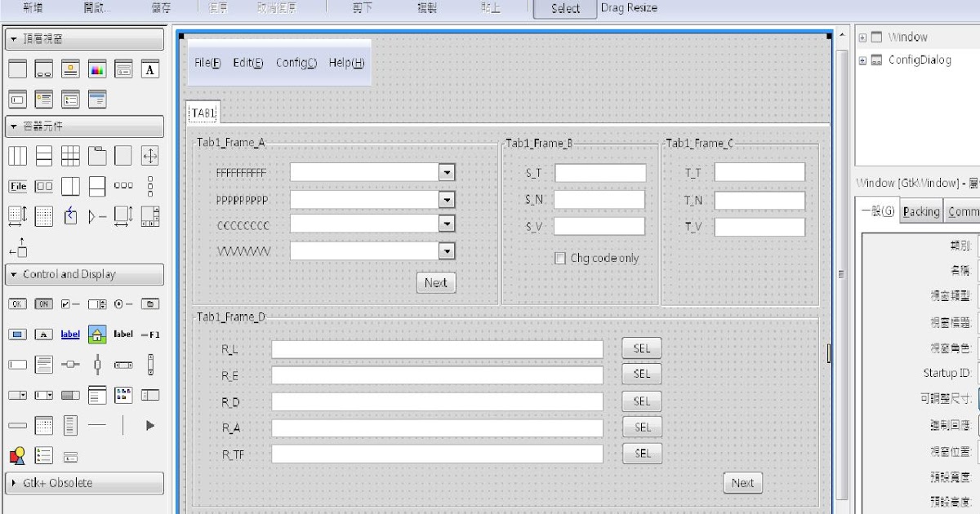
Task: Open the Help(H) menu
Action: 346,63
